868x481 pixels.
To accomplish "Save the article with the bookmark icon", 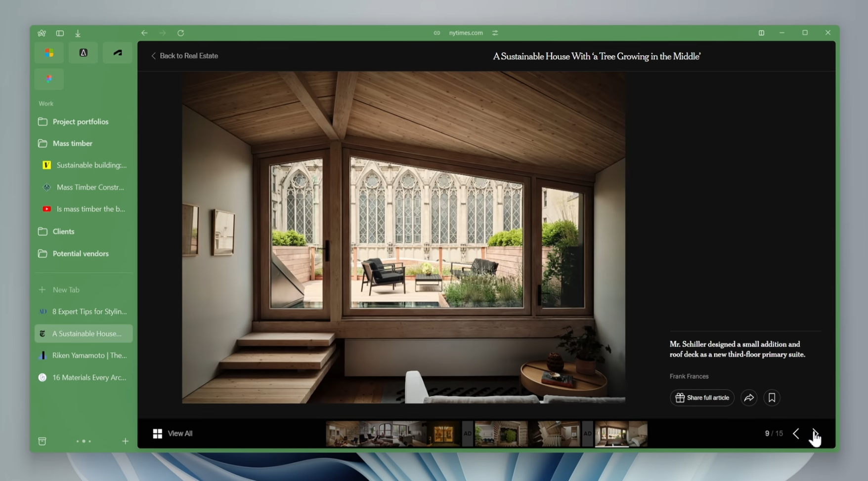I will click(x=772, y=398).
